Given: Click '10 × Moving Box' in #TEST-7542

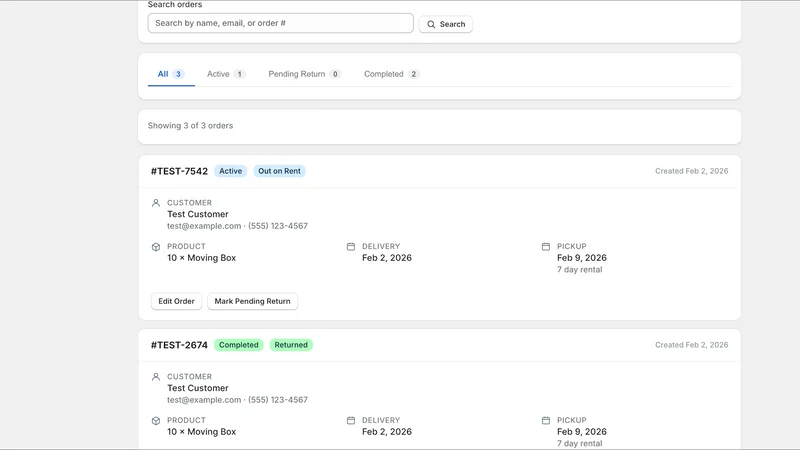Looking at the screenshot, I should (x=202, y=258).
